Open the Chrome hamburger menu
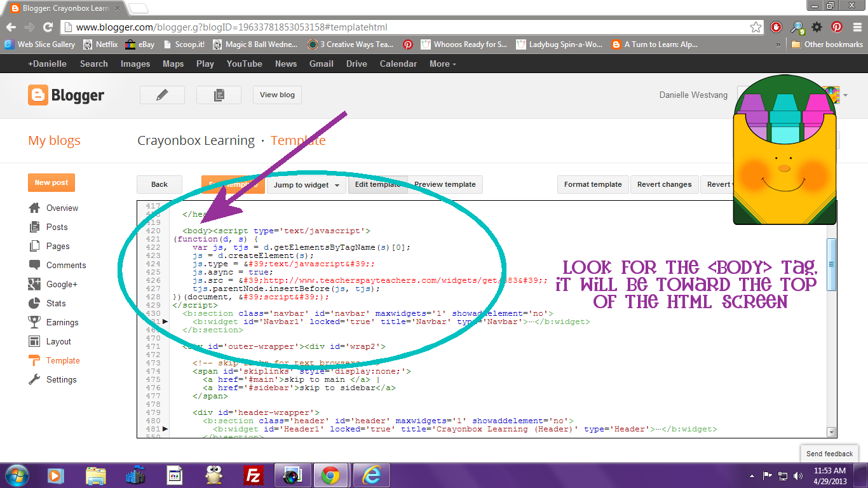The image size is (868, 488). [x=856, y=27]
